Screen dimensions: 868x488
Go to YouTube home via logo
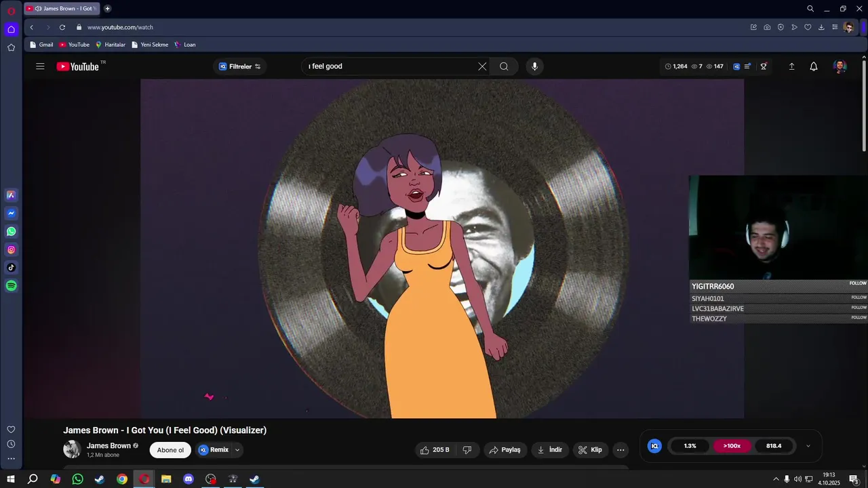coord(78,66)
